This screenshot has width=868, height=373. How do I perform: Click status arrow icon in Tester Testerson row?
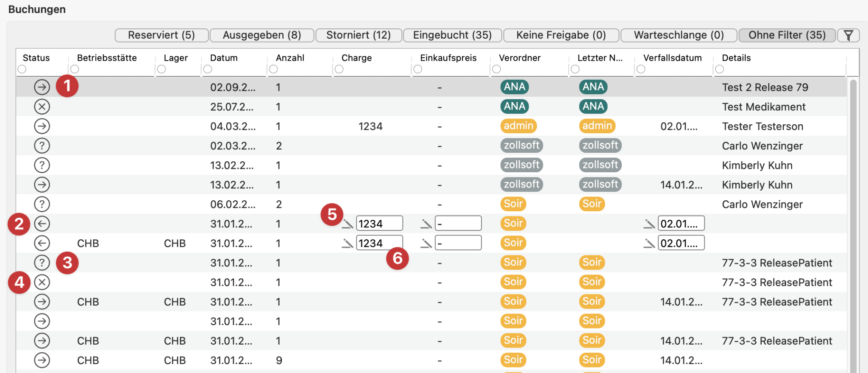point(42,126)
